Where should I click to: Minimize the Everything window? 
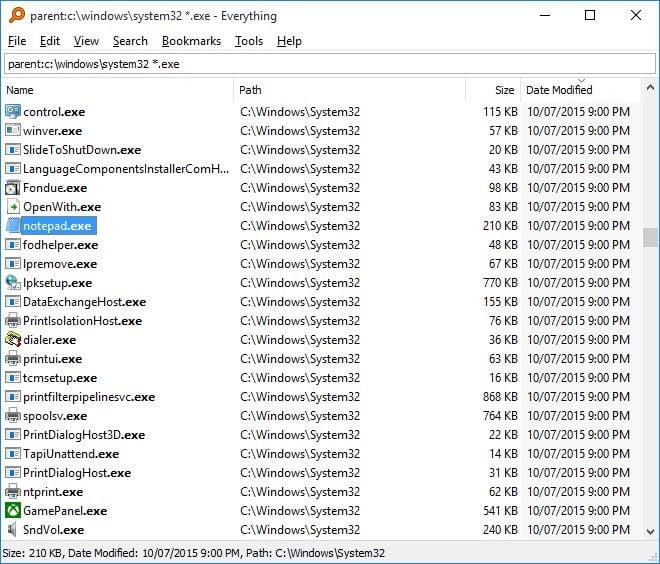coord(545,15)
